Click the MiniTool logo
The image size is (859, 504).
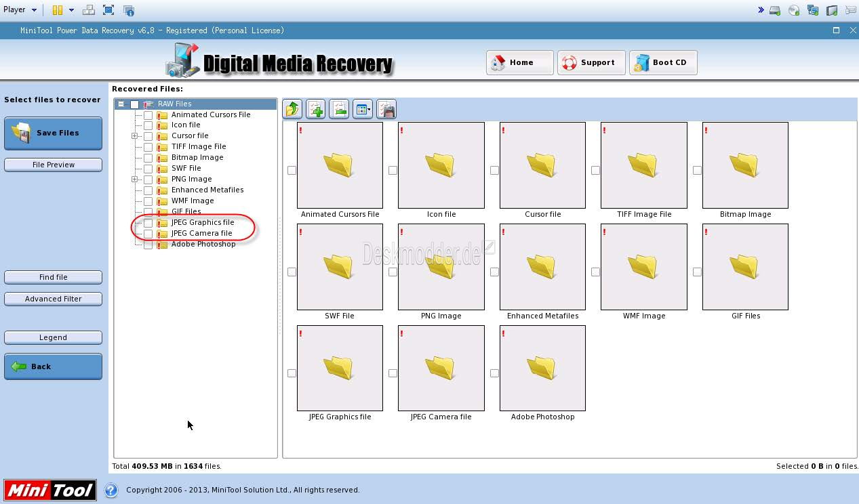pyautogui.click(x=50, y=490)
